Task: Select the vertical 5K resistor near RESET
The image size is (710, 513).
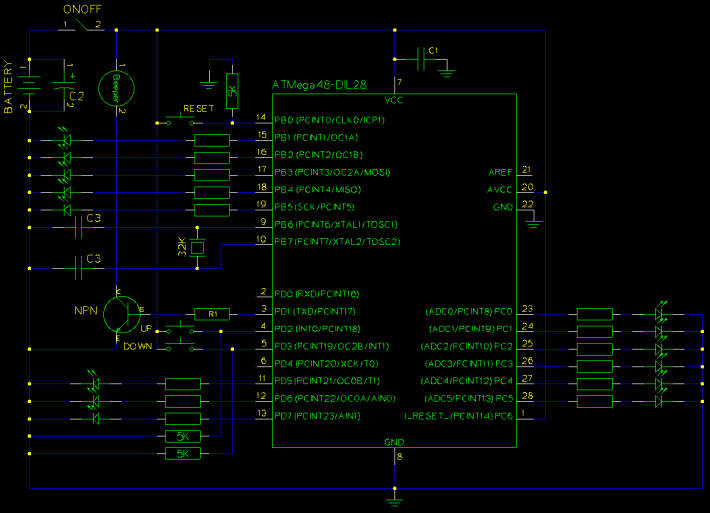Action: [232, 90]
